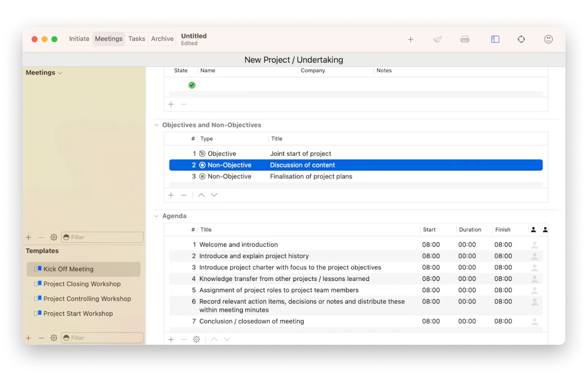Click the Duration column header
Viewport: 588px width, 375px height.
(470, 230)
